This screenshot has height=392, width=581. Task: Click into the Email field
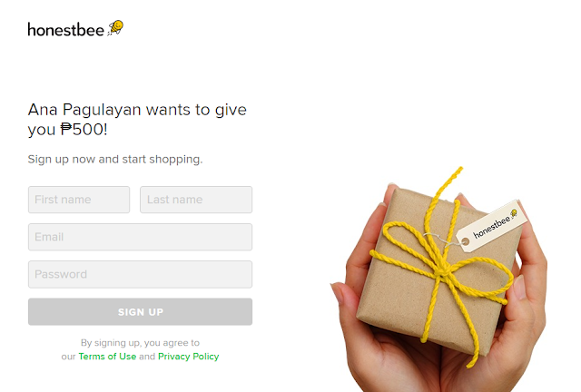click(140, 237)
